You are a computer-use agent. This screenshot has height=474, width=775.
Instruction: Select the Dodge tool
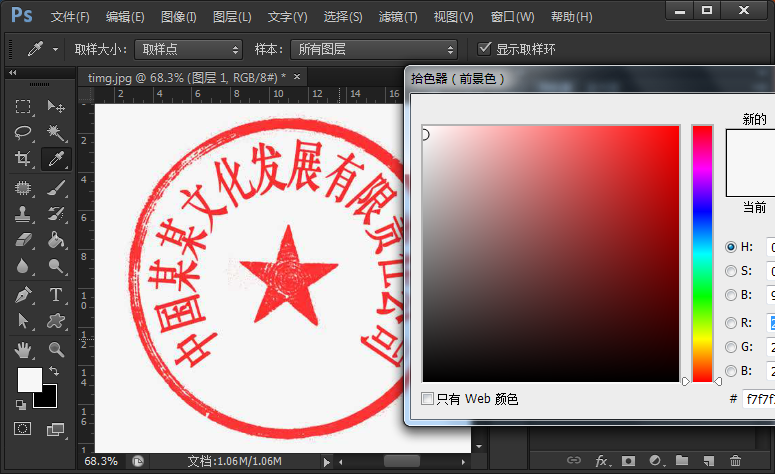point(55,266)
